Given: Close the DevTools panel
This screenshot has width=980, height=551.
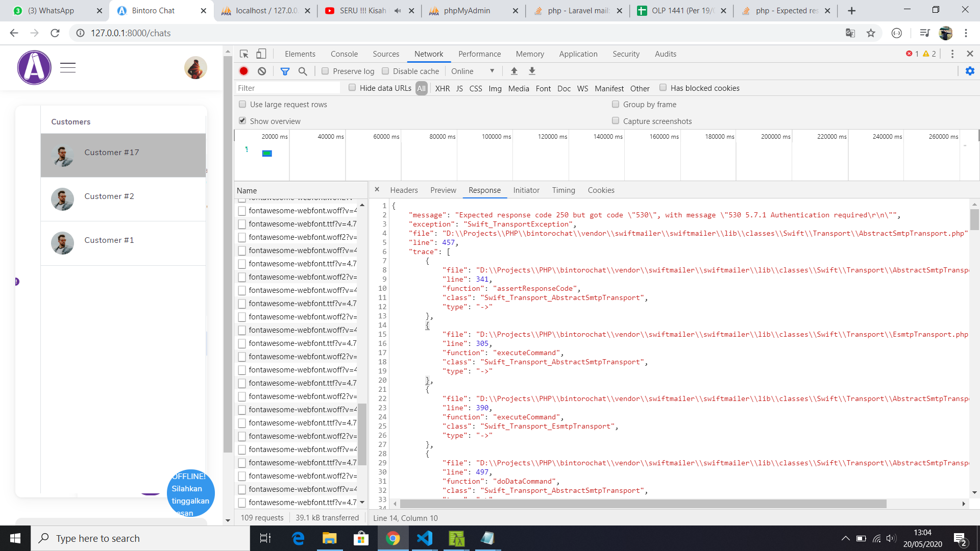Looking at the screenshot, I should click(x=970, y=54).
